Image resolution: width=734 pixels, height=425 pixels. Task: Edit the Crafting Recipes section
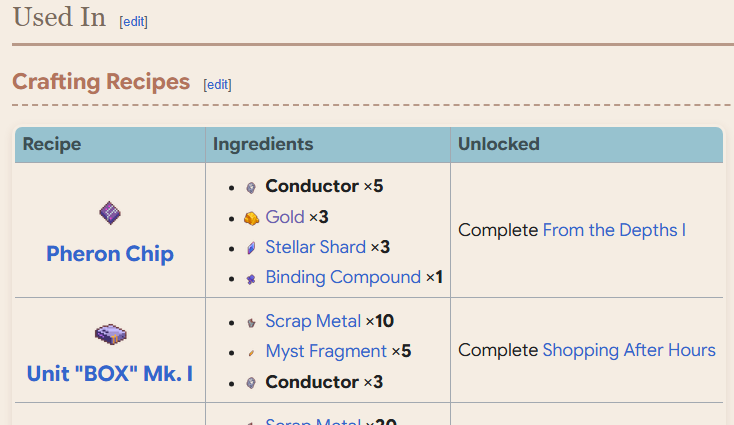(217, 85)
